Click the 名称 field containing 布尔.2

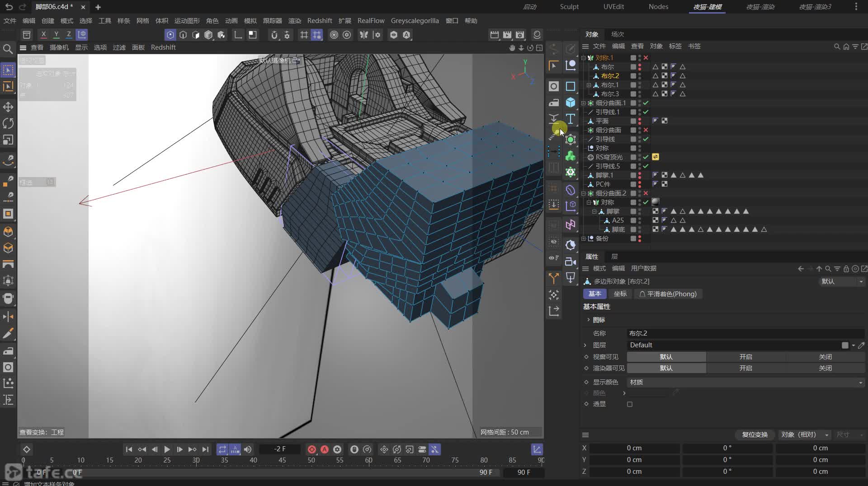coord(745,333)
